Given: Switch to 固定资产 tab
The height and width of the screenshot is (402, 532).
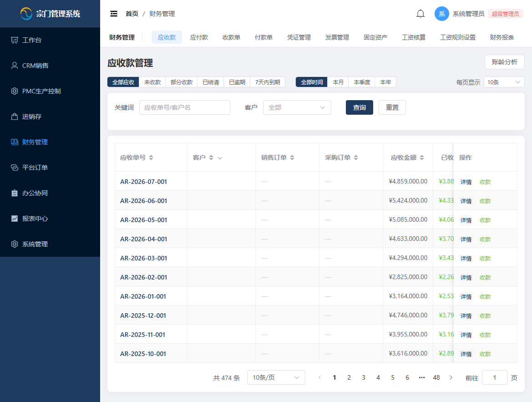Looking at the screenshot, I should (375, 37).
